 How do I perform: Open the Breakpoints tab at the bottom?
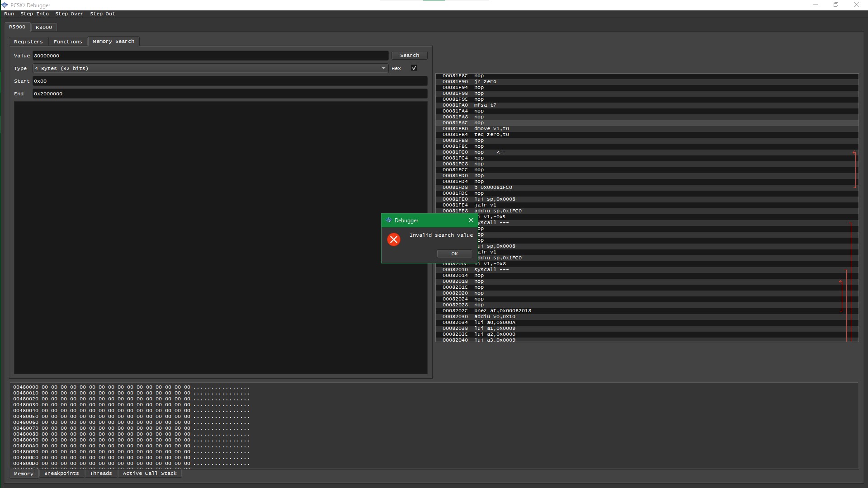[x=61, y=473]
